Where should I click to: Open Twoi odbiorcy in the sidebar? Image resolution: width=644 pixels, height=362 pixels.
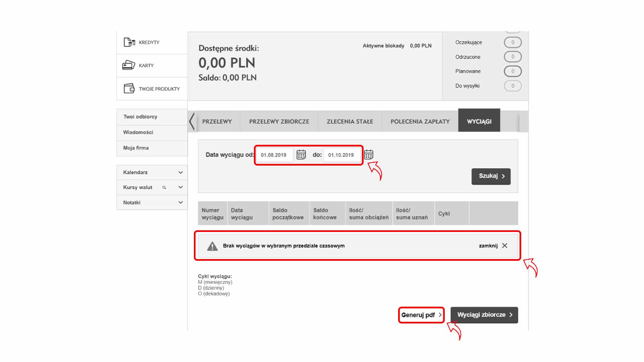(140, 117)
